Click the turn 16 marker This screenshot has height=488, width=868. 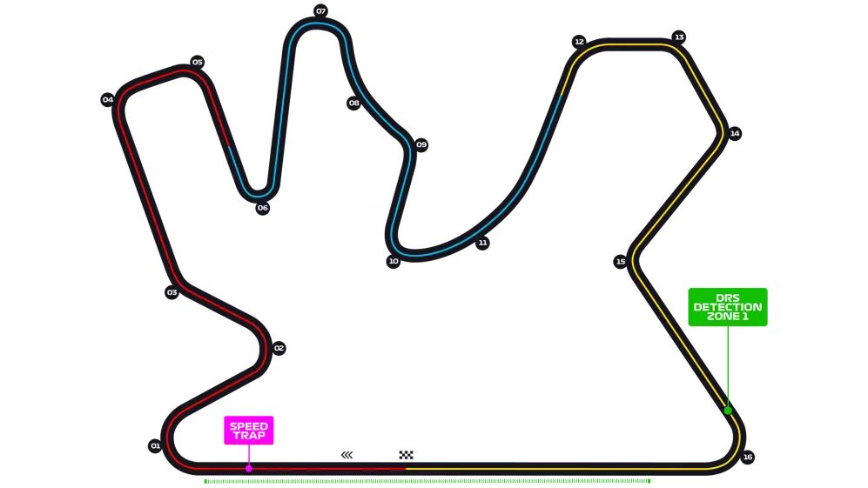tap(747, 457)
